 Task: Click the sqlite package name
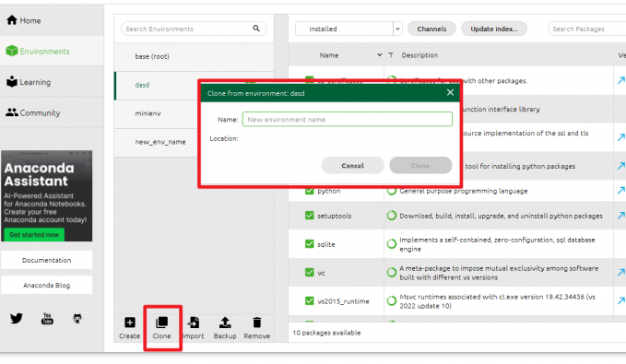pos(326,244)
